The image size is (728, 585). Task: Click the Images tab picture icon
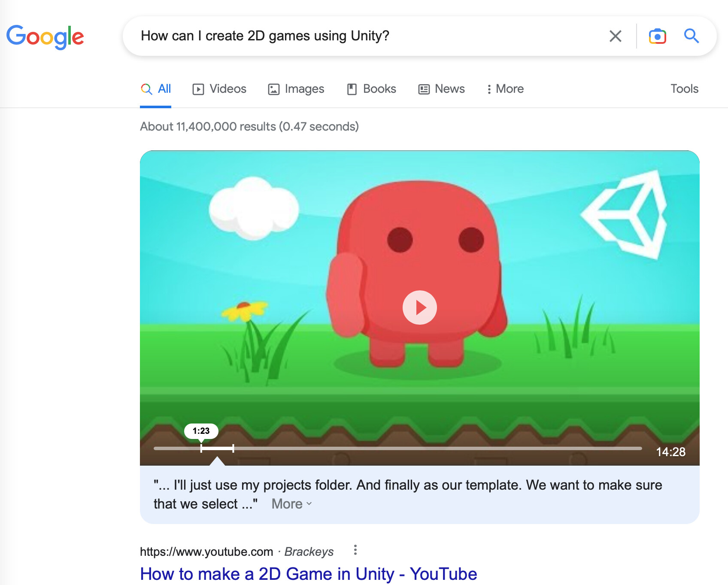(273, 89)
